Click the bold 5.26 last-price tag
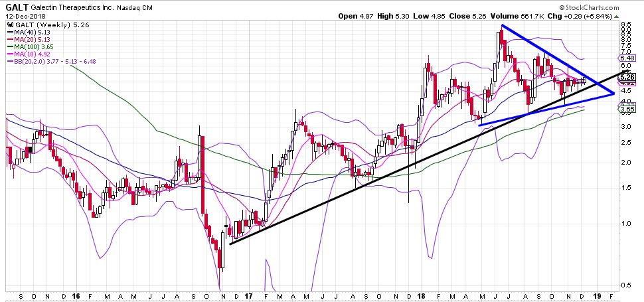644x302 pixels. click(625, 77)
